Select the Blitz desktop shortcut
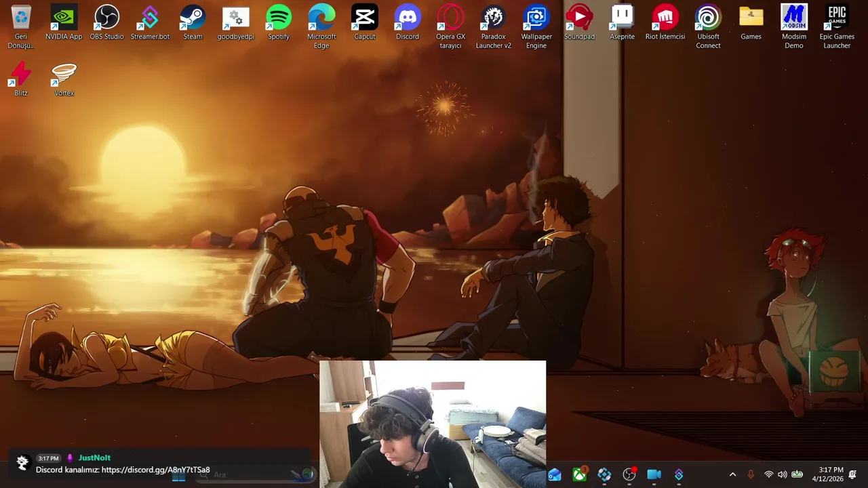868x488 pixels. (x=21, y=79)
